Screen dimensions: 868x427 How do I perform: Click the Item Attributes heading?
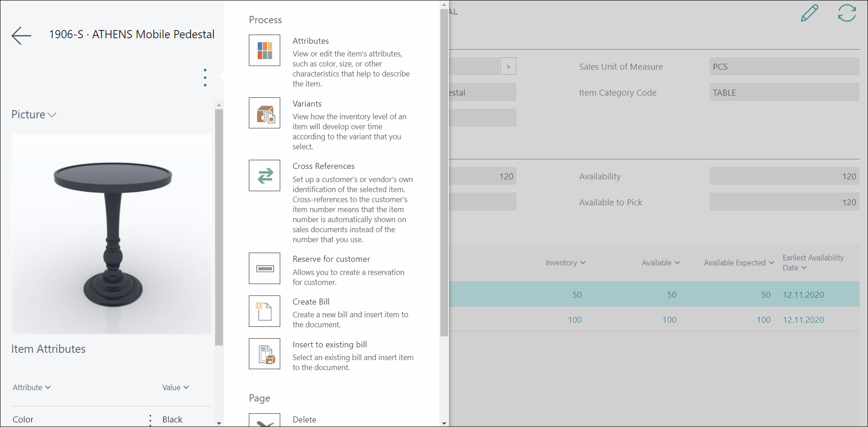[x=48, y=349]
